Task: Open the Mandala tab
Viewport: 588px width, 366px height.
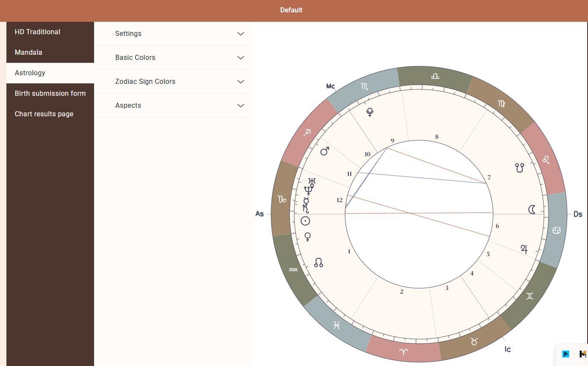Action: 29,53
